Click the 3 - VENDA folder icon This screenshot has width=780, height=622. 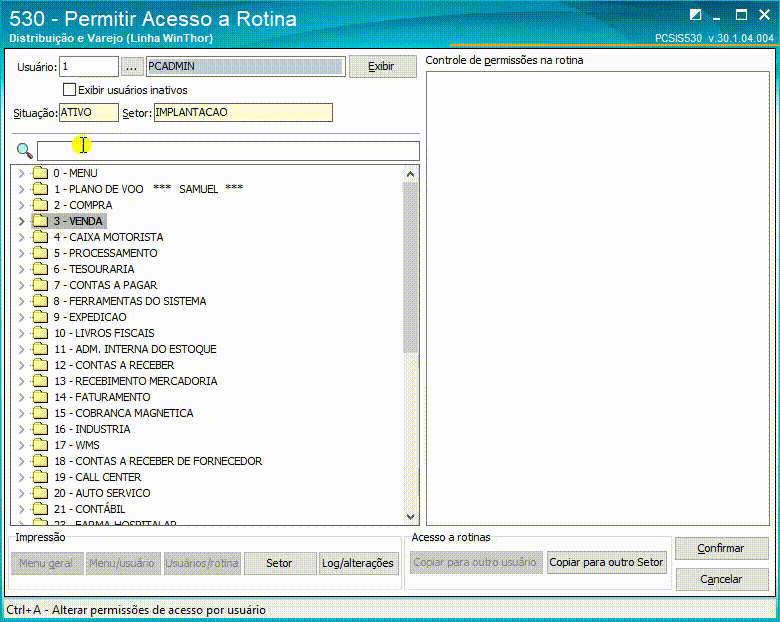point(40,220)
